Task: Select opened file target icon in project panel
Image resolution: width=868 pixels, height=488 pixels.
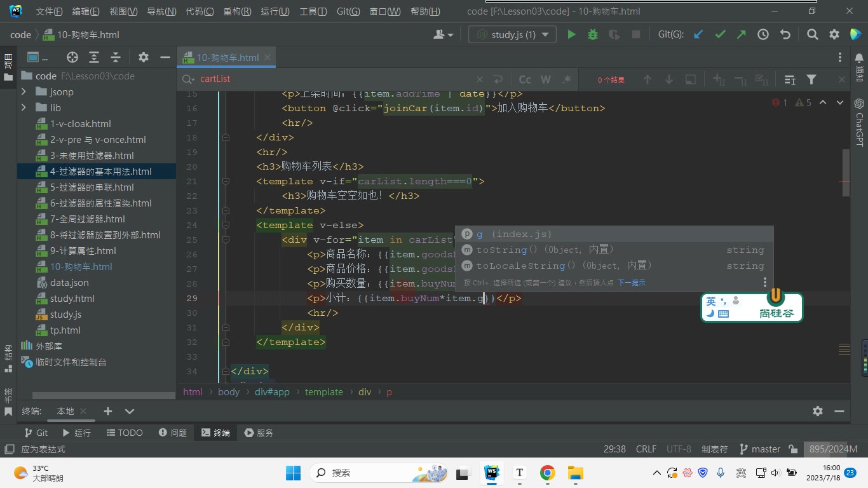Action: tap(72, 57)
